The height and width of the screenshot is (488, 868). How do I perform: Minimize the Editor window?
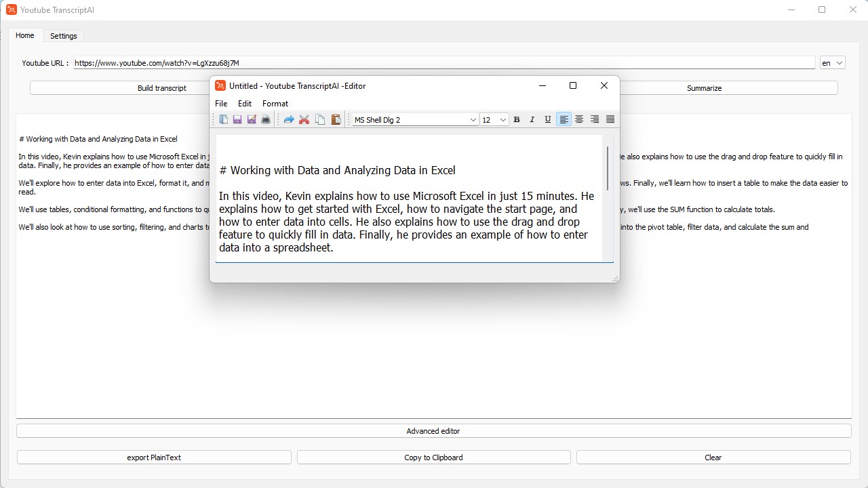pyautogui.click(x=542, y=85)
